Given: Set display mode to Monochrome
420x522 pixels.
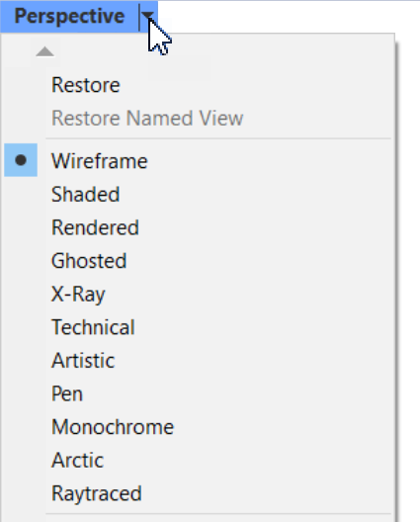Looking at the screenshot, I should click(113, 427).
